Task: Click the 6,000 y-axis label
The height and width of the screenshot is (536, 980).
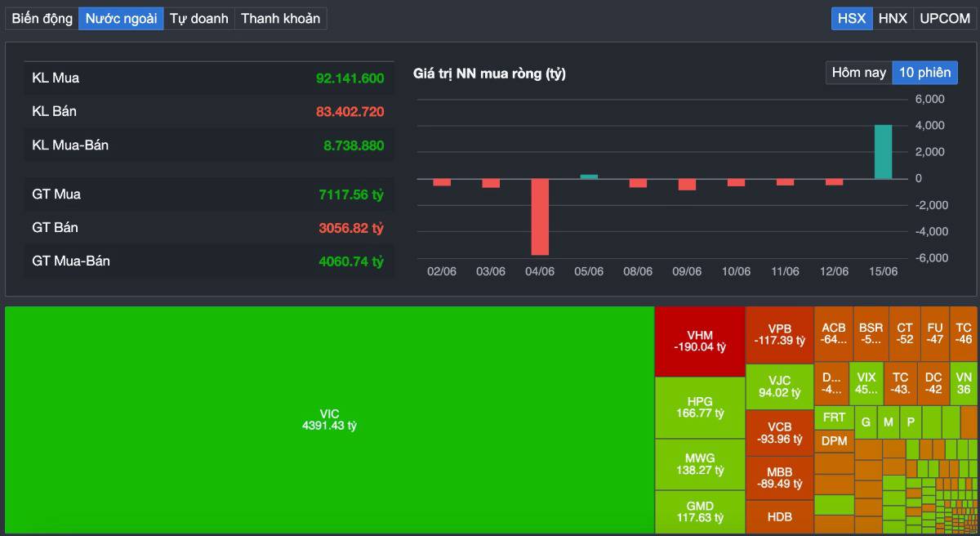Action: tap(929, 99)
